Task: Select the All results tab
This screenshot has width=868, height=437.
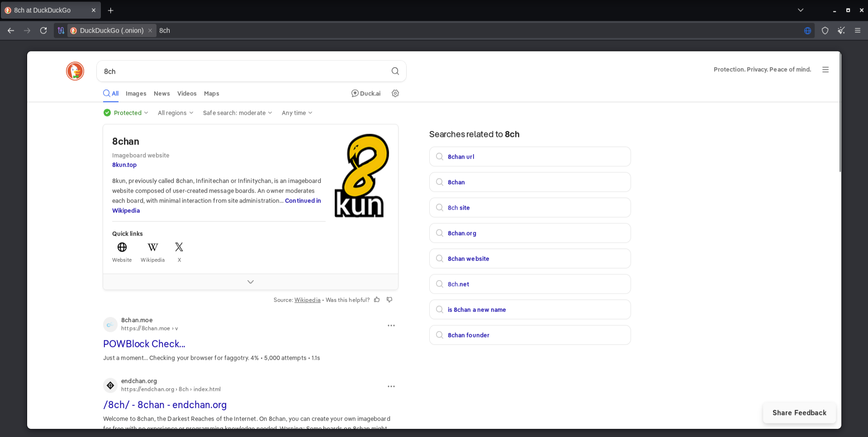Action: pyautogui.click(x=111, y=94)
